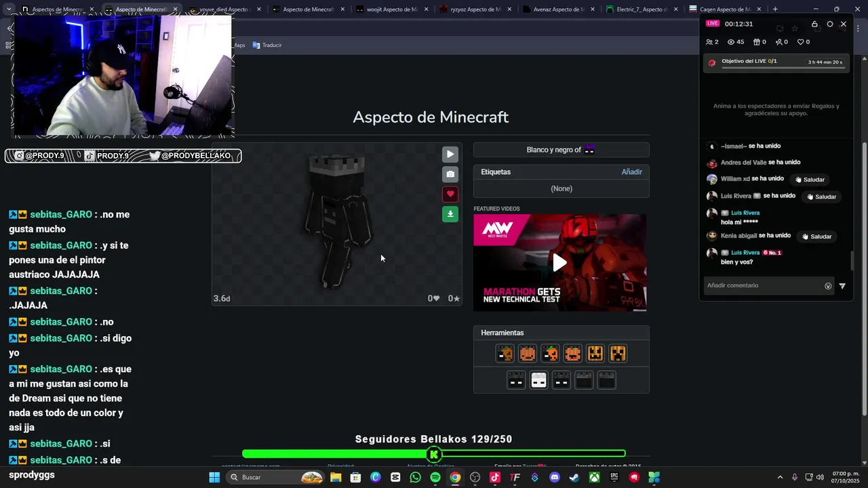Greet Kenia abigail with Saludar button
868x488 pixels.
coord(816,237)
